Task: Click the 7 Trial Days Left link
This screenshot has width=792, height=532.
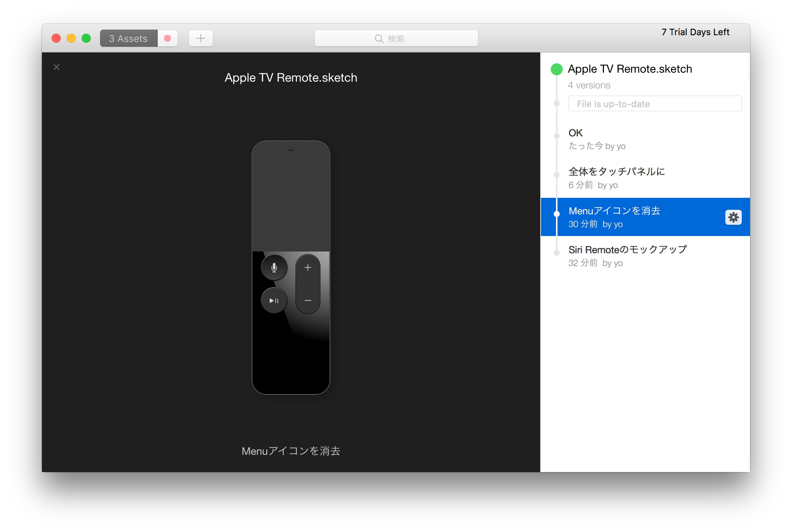Action: pyautogui.click(x=695, y=32)
